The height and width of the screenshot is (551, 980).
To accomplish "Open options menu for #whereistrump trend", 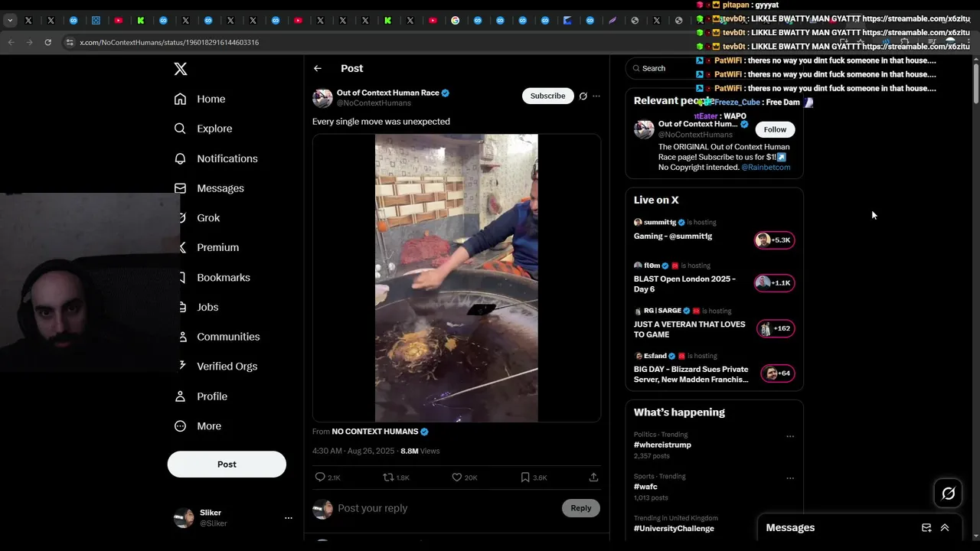I will [x=790, y=436].
